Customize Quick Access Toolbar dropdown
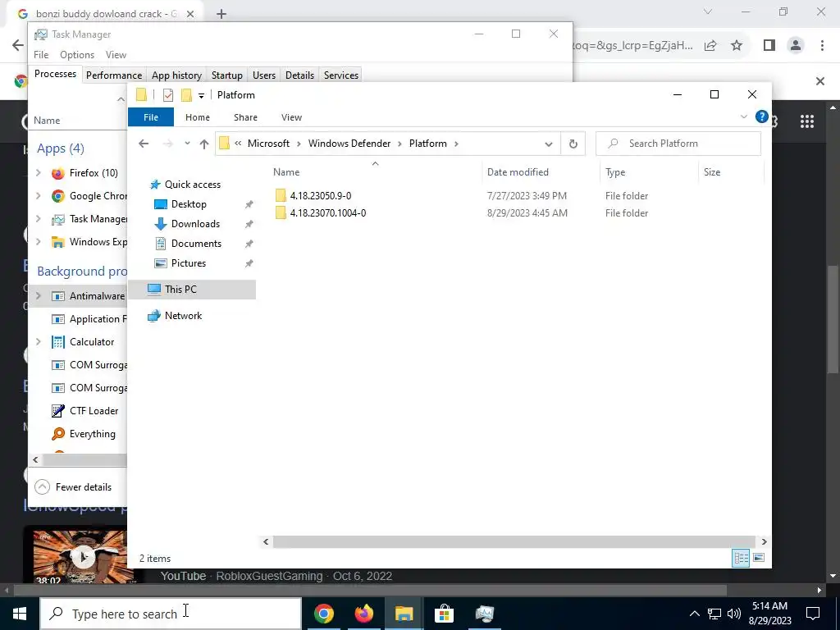The image size is (840, 630). coord(202,95)
